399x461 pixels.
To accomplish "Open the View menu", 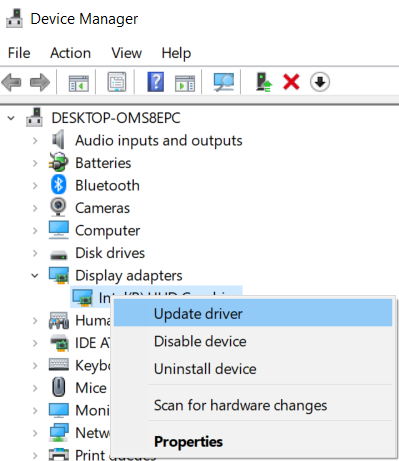I will click(x=126, y=53).
